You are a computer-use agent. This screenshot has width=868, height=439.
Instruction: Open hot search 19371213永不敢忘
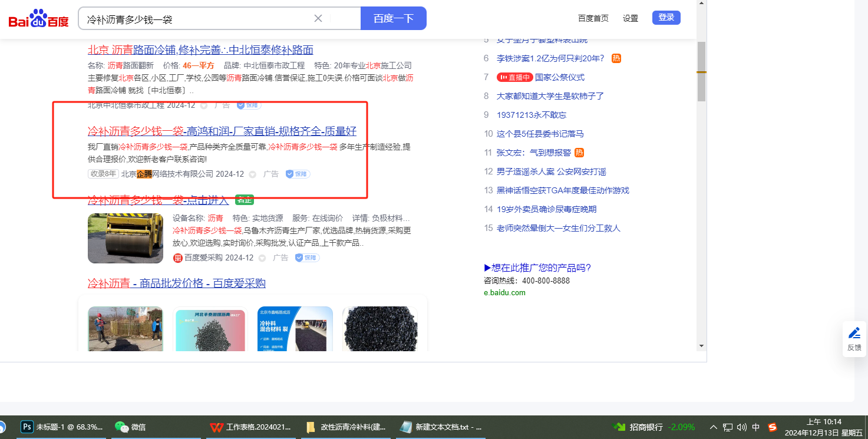(532, 115)
